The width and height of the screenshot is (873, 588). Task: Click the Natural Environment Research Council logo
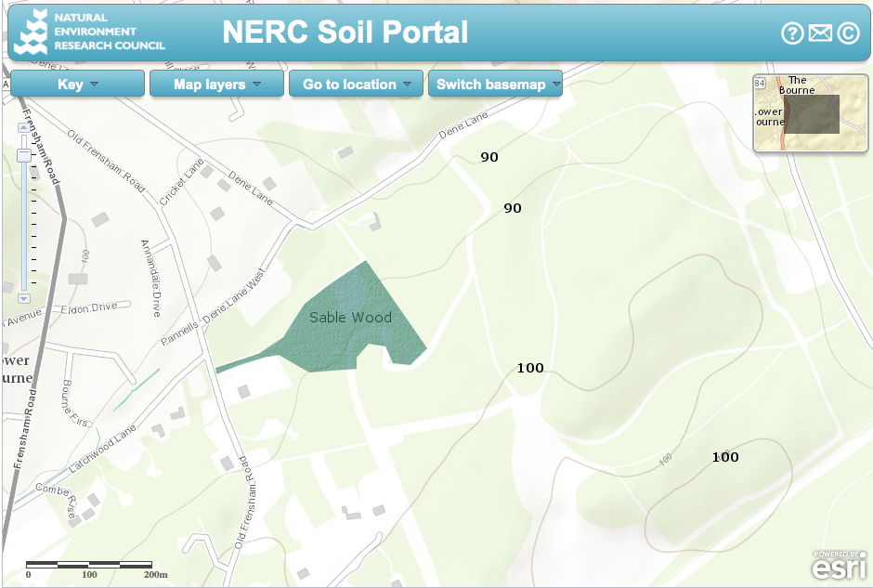[90, 32]
